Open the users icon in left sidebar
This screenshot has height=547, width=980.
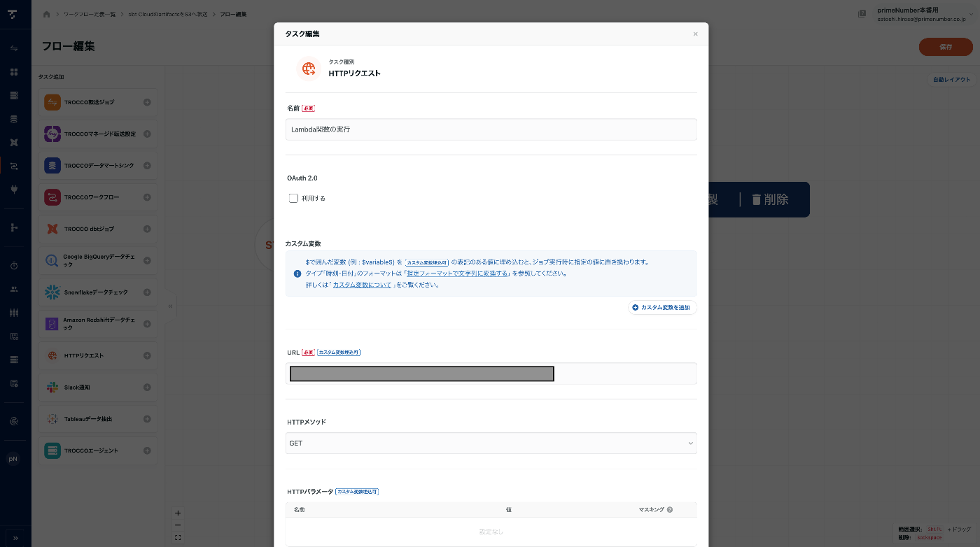14,289
